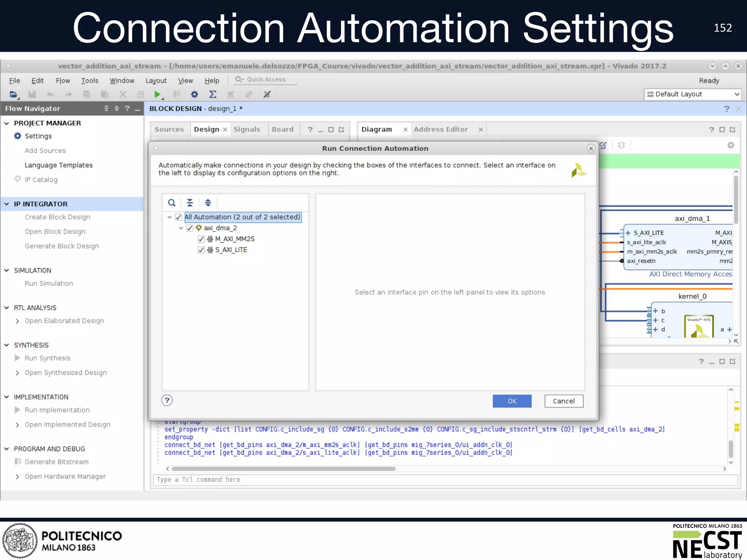Click Flow Navigator expand all icon
Viewport: 747px width, 560px height.
click(117, 108)
